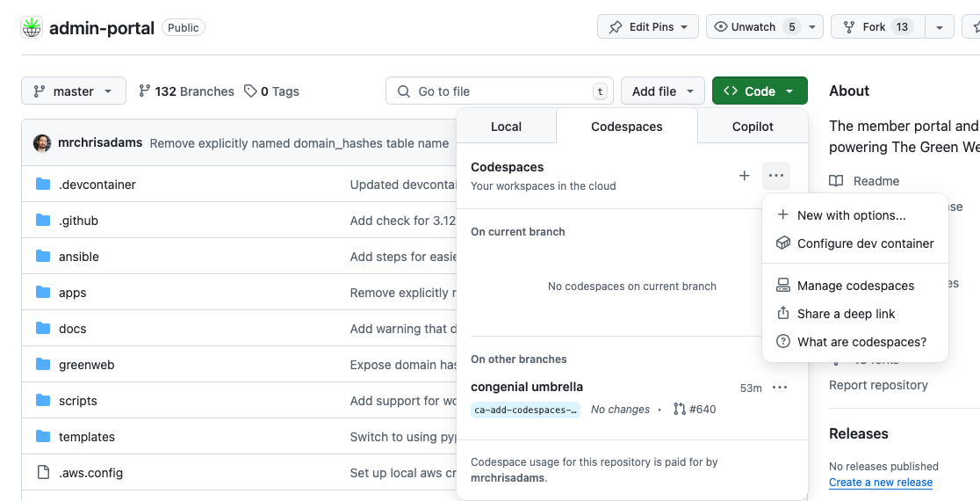The height and width of the screenshot is (501, 980).
Task: Choose Configure dev container menu item
Action: coord(855,243)
